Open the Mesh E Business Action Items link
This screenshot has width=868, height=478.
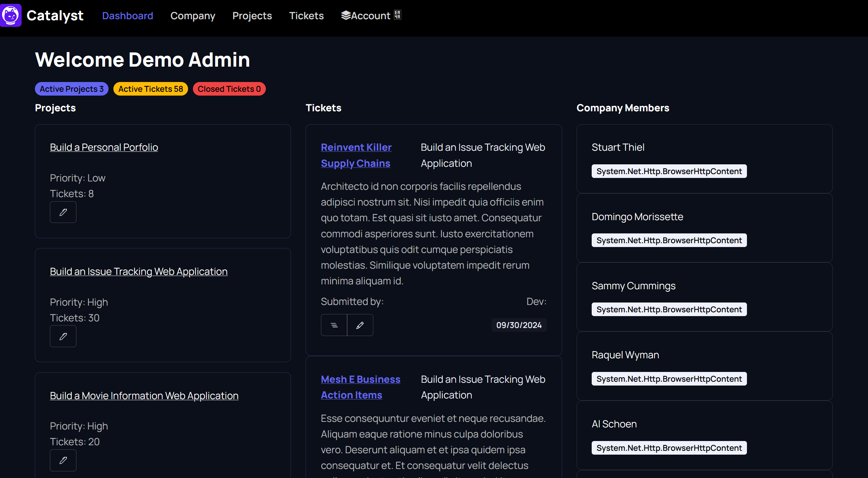coord(360,387)
